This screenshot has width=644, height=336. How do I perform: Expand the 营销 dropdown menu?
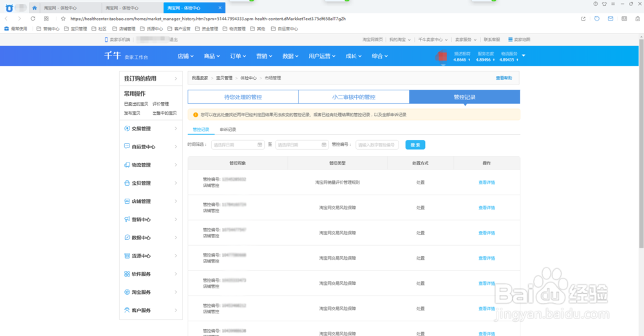(x=264, y=56)
